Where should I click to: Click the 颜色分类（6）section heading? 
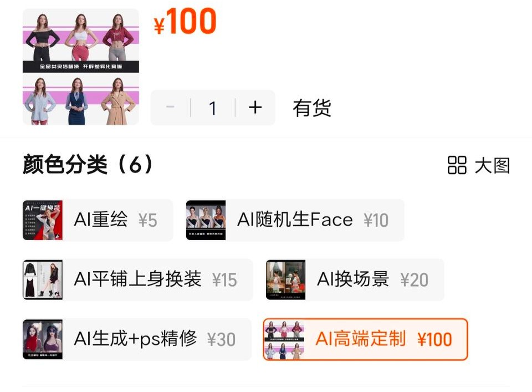pos(88,165)
